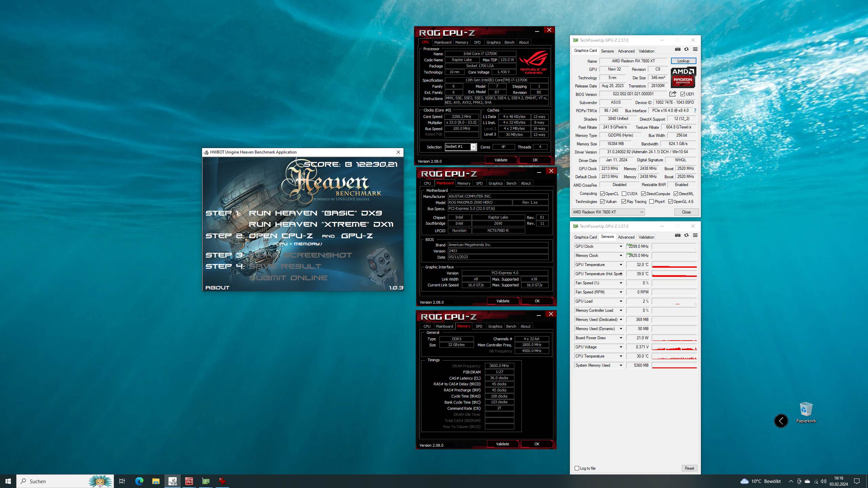Viewport: 868px width, 488px height.
Task: Switch to SPD tab in top CPU-Z window
Action: click(477, 42)
